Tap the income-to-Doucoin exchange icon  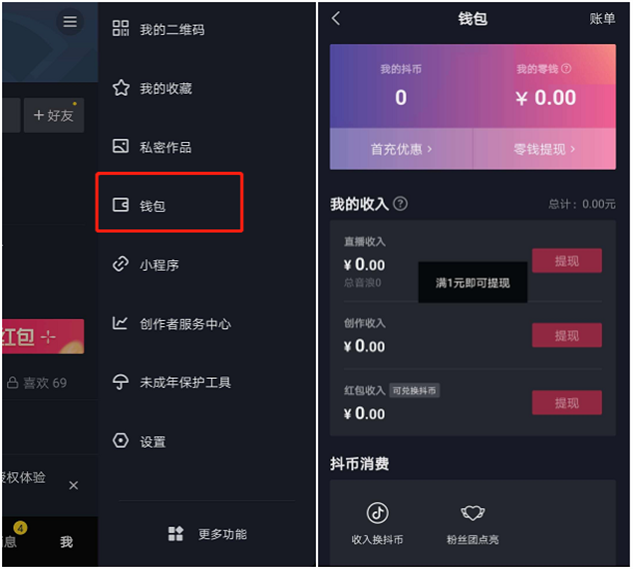(x=377, y=513)
